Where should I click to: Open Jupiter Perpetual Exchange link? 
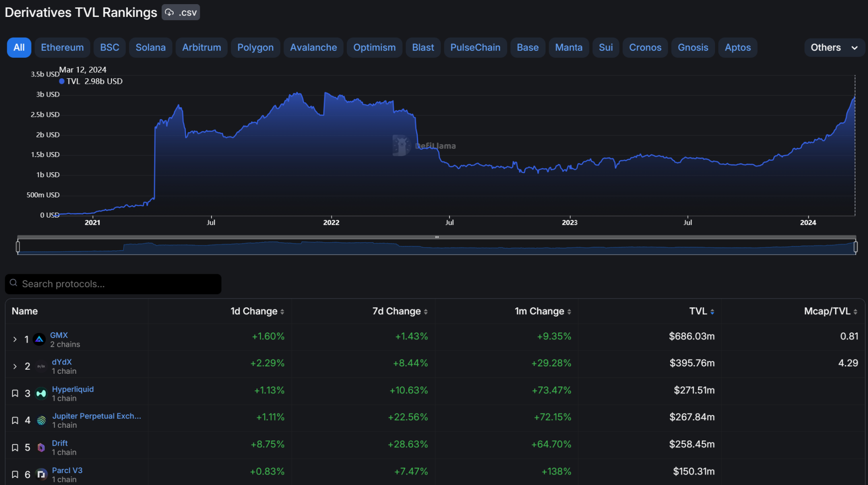[97, 416]
